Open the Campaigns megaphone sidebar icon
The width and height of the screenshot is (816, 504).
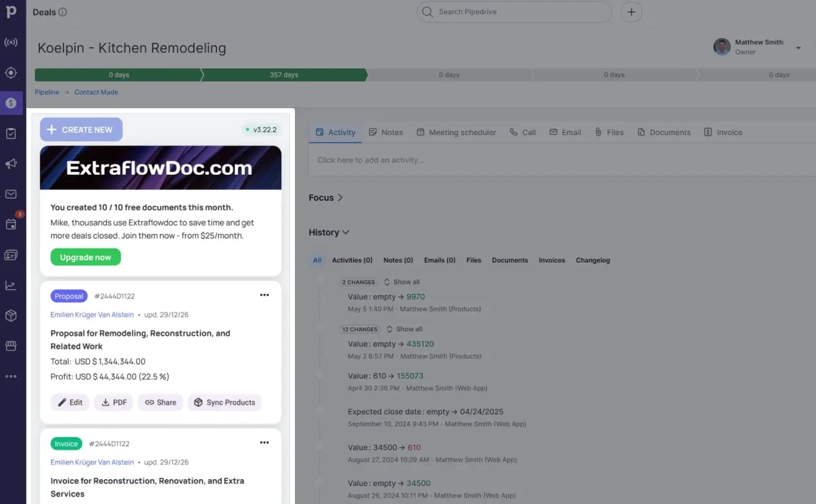(x=11, y=164)
